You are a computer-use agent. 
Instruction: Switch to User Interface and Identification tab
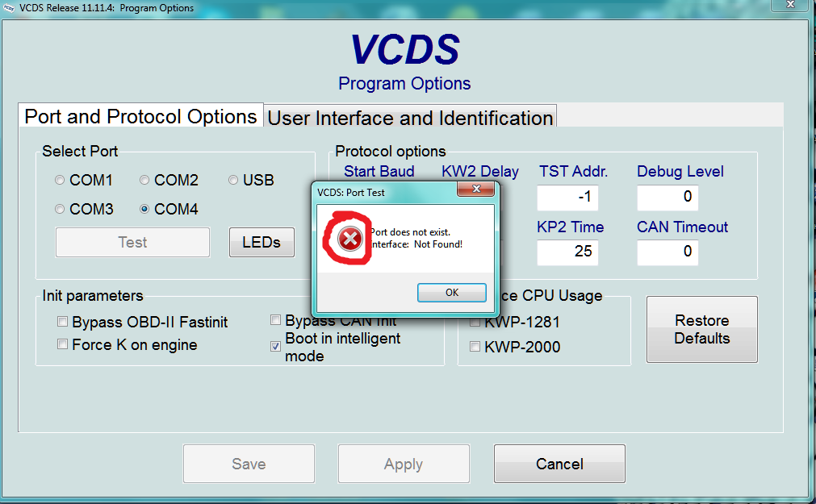(x=410, y=118)
